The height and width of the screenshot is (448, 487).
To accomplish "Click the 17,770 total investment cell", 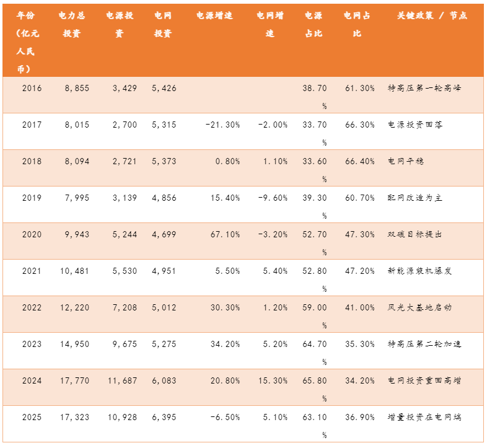I will coord(74,380).
